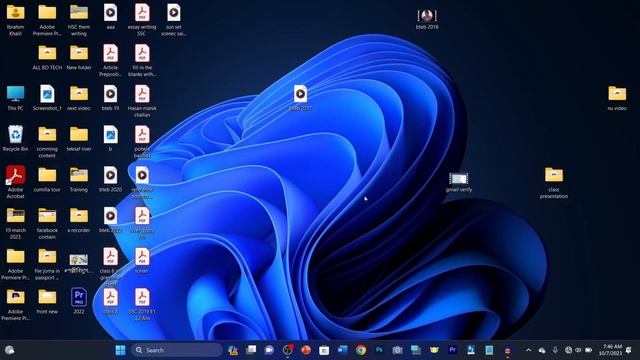Open the taskbar clock and date
The height and width of the screenshot is (360, 640).
coord(611,350)
